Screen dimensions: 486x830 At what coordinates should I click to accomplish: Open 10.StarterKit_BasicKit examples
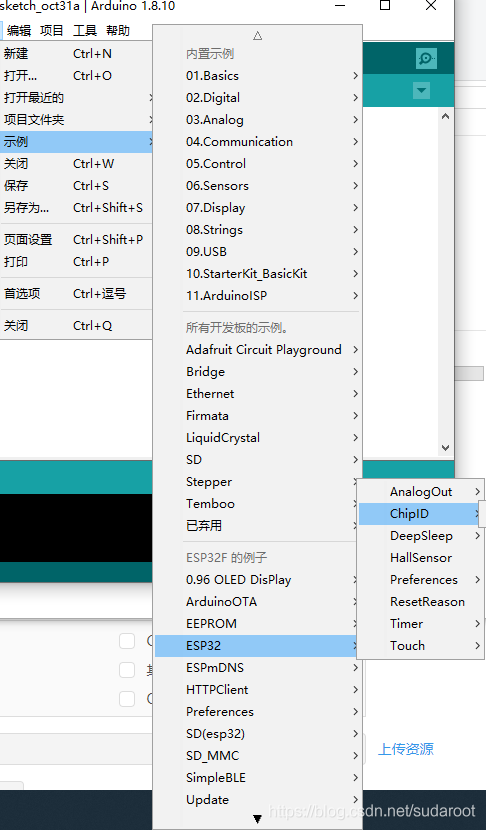(x=258, y=274)
